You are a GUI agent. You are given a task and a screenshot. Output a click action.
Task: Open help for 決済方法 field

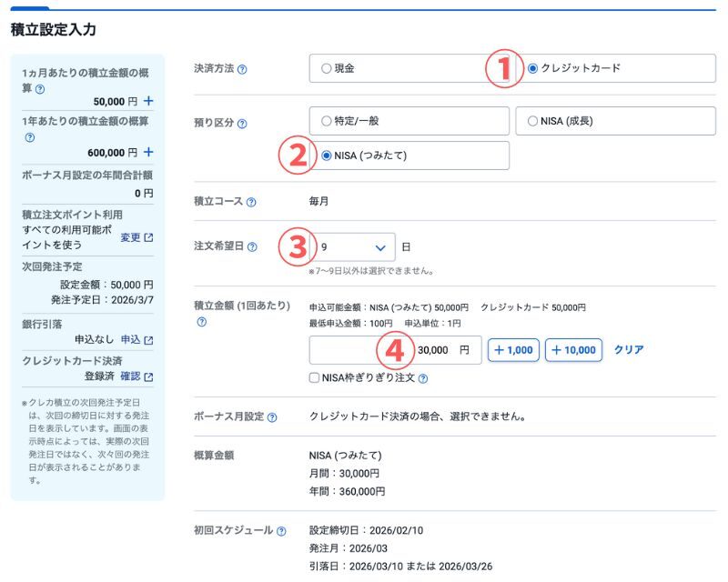[x=242, y=69]
